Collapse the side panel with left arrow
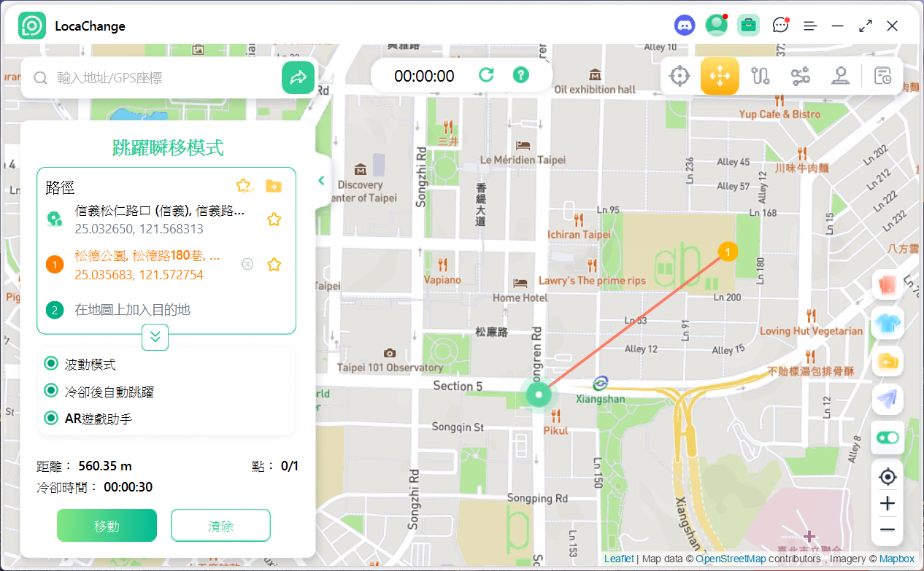924x571 pixels. point(321,181)
